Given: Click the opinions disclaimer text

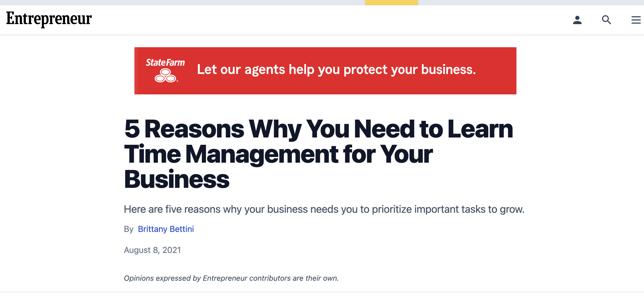Looking at the screenshot, I should coord(231,278).
